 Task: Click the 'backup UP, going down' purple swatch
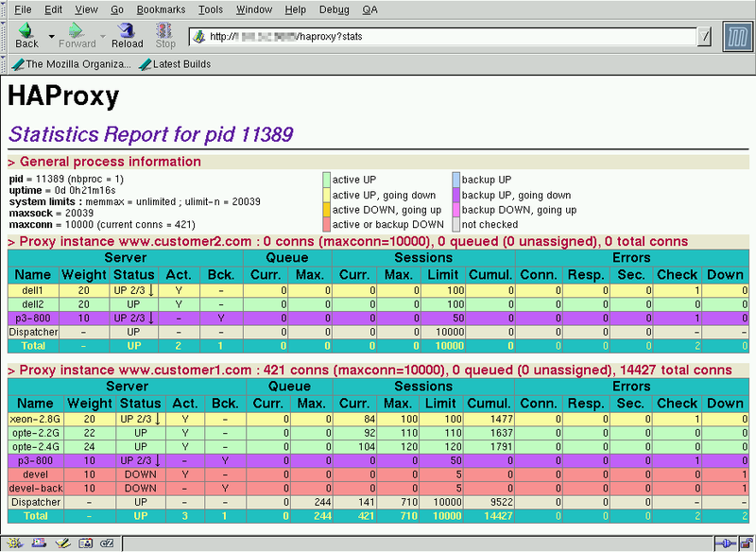pos(456,195)
